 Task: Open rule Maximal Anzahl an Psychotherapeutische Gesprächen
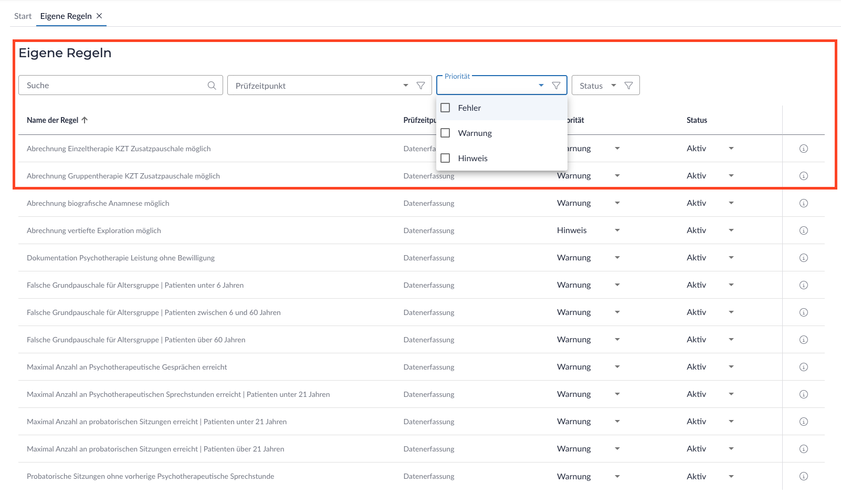point(127,367)
